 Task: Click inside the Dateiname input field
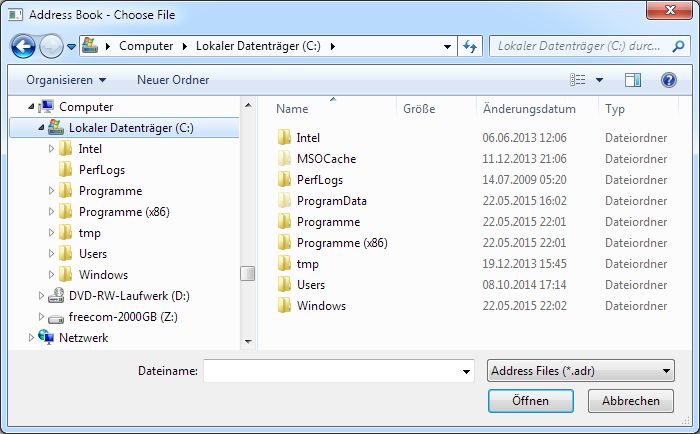332,371
